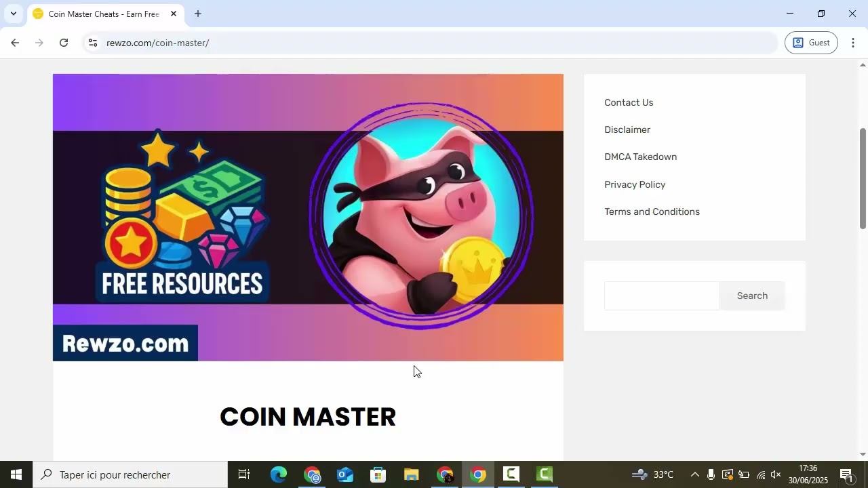Open the Windows Start menu
This screenshot has width=868, height=488.
coord(16,474)
